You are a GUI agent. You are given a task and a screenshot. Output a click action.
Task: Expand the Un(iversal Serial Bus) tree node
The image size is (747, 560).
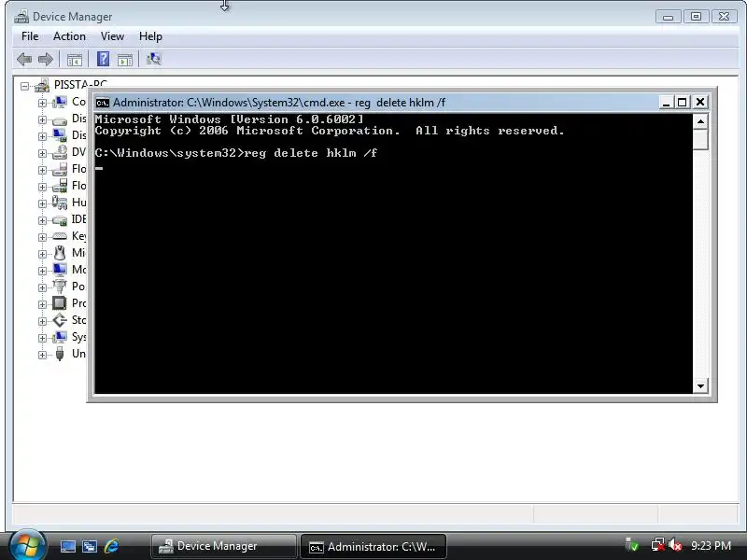pos(42,355)
